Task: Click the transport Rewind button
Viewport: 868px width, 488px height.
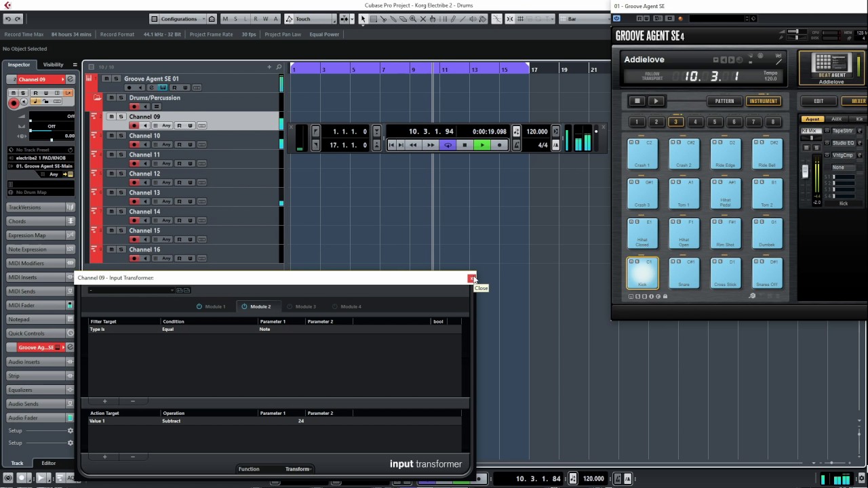Action: [x=413, y=145]
